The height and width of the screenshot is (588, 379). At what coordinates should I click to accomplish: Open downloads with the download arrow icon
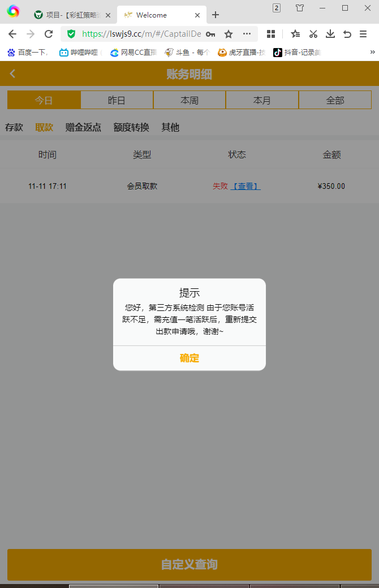pyautogui.click(x=330, y=34)
